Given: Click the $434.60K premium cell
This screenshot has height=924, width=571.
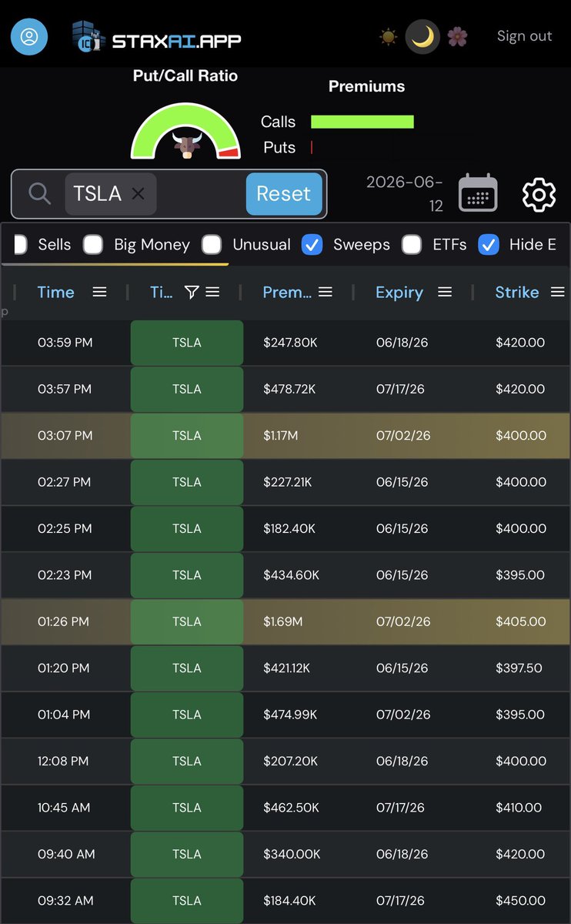Looking at the screenshot, I should pyautogui.click(x=291, y=575).
